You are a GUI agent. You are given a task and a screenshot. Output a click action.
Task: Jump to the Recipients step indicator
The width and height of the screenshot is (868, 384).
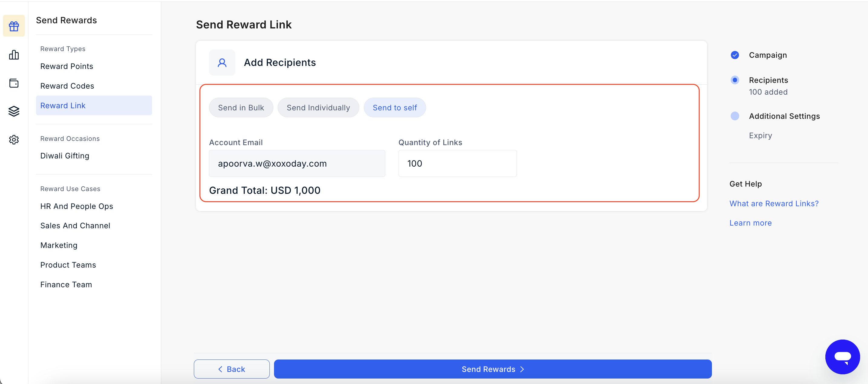(x=735, y=80)
